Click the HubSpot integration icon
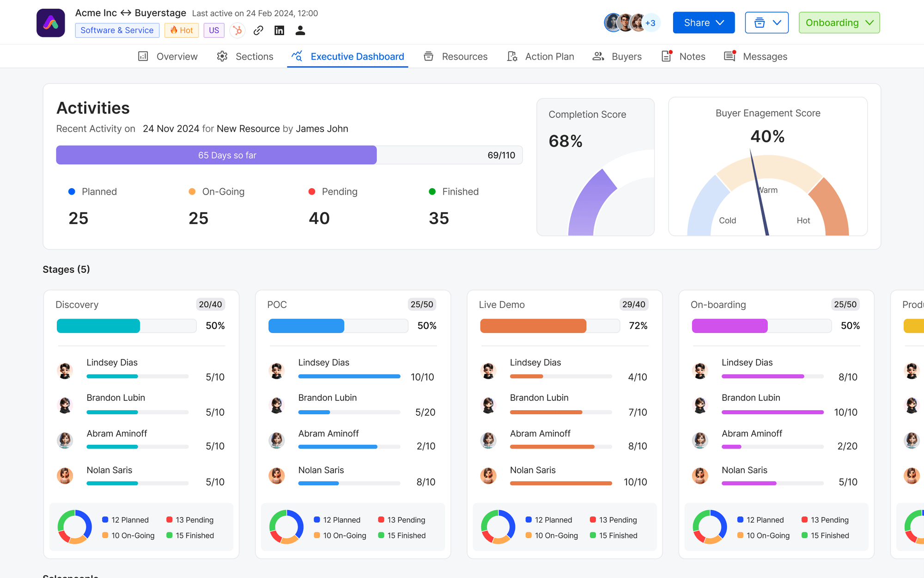924x578 pixels. (237, 31)
